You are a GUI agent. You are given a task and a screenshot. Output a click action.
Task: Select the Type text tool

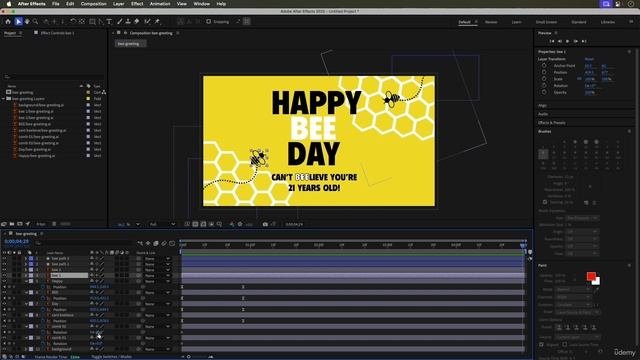pyautogui.click(x=109, y=22)
